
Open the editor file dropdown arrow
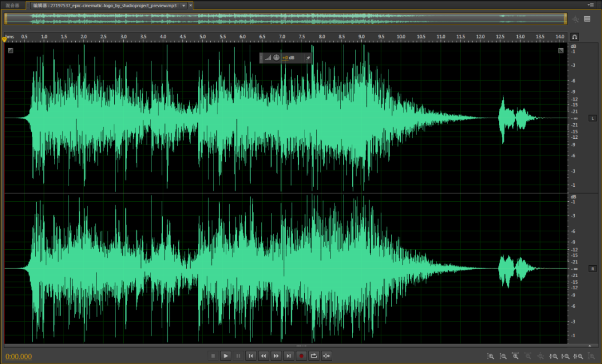pyautogui.click(x=183, y=6)
